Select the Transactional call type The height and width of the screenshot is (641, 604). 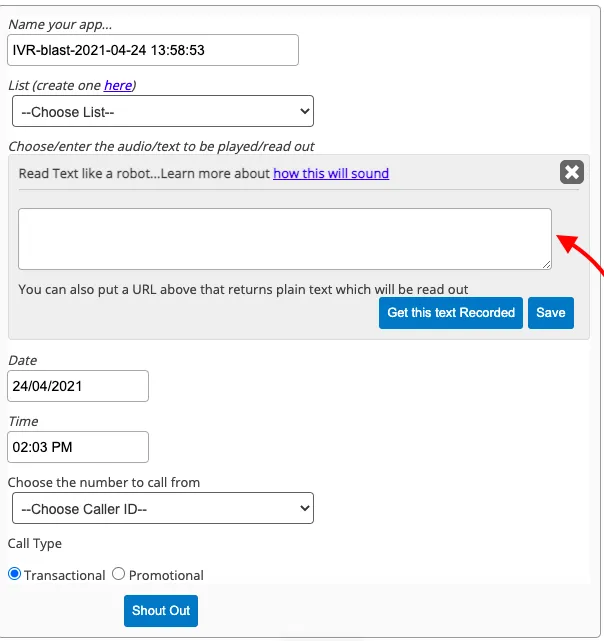pos(14,574)
